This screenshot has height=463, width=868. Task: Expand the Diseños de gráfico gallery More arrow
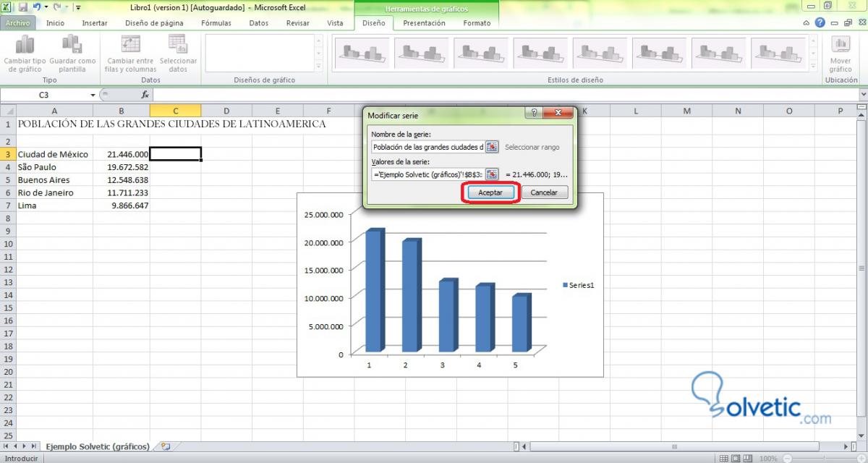(x=318, y=67)
